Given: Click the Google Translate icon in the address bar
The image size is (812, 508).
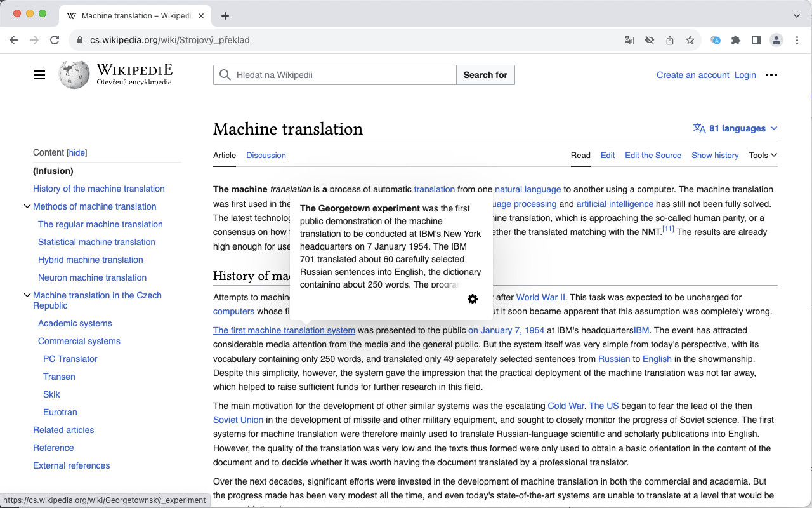Looking at the screenshot, I should [629, 39].
